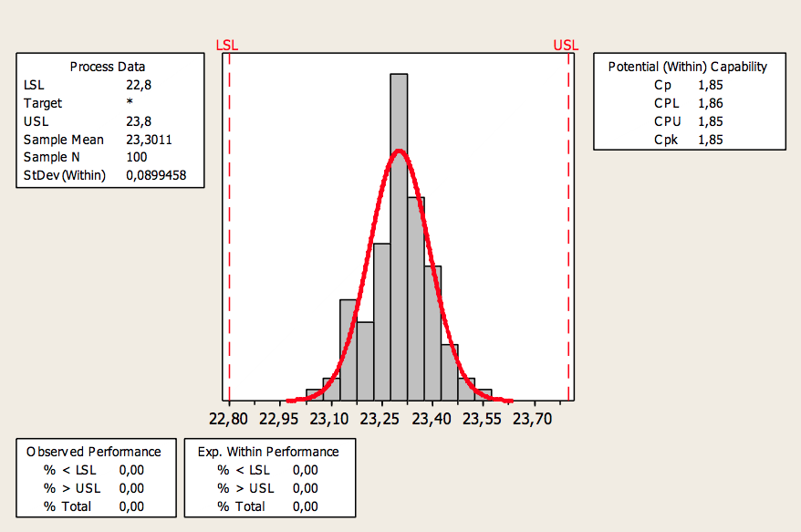
Task: Select the Process Data panel title
Action: point(108,67)
